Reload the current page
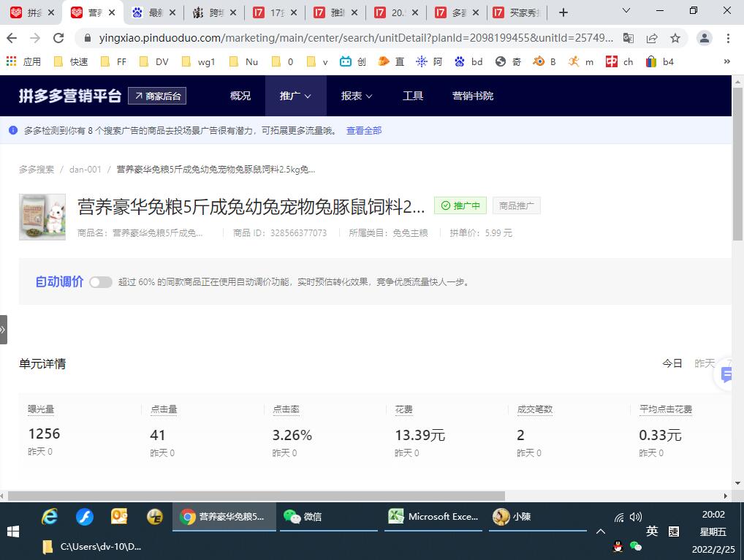Screen dimensions: 744x560 (58, 38)
